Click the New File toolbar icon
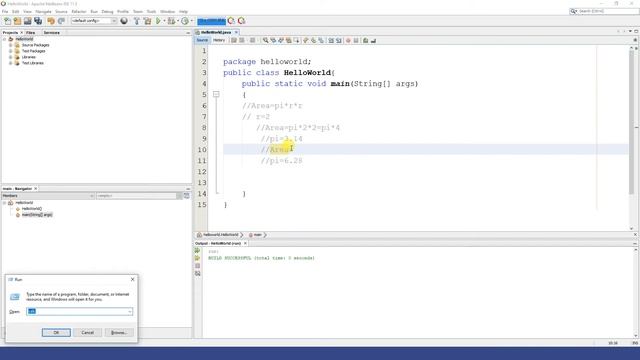The width and height of the screenshot is (640, 360). click(7, 21)
